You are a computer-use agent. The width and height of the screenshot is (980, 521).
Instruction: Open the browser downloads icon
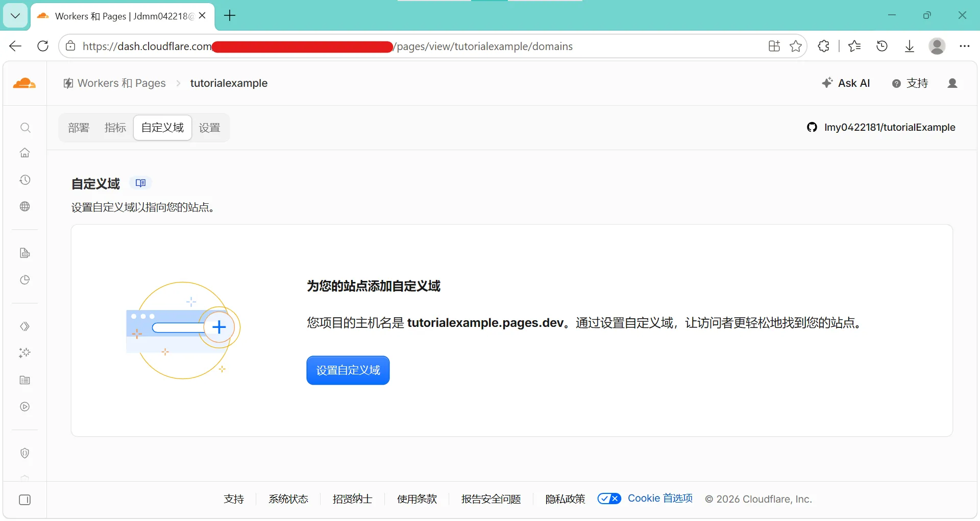(x=910, y=46)
